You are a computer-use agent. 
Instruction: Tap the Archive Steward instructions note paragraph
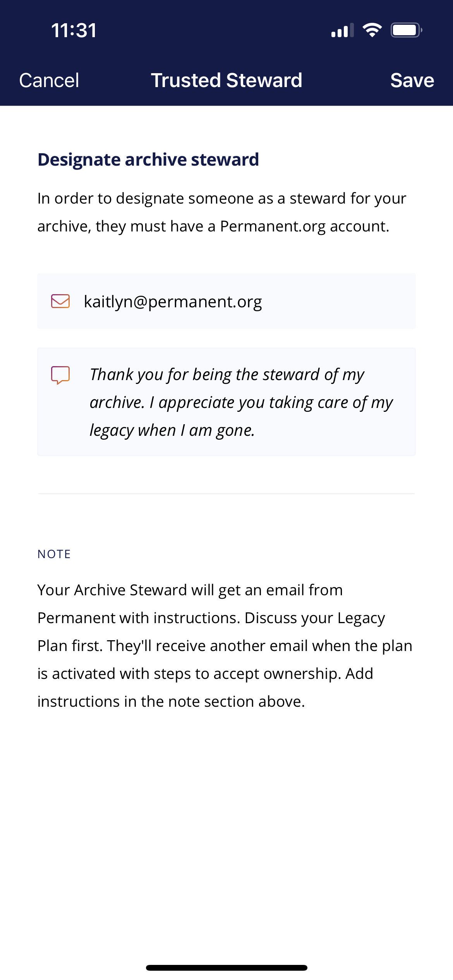pos(225,646)
